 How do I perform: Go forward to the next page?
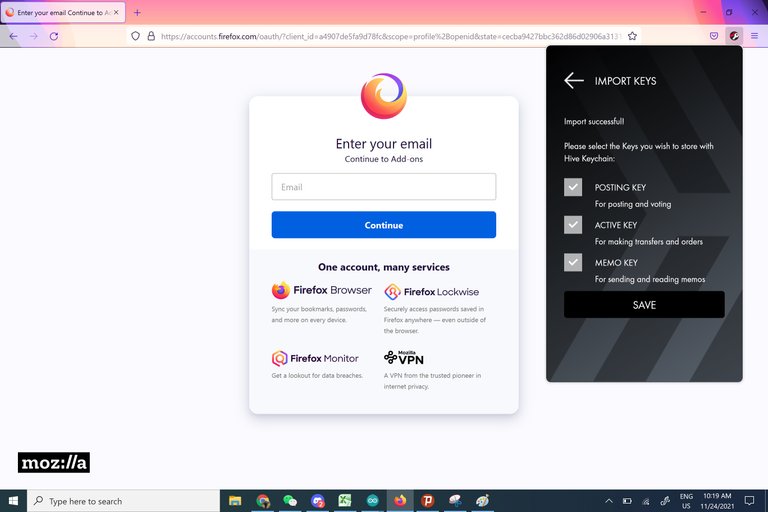(x=33, y=36)
